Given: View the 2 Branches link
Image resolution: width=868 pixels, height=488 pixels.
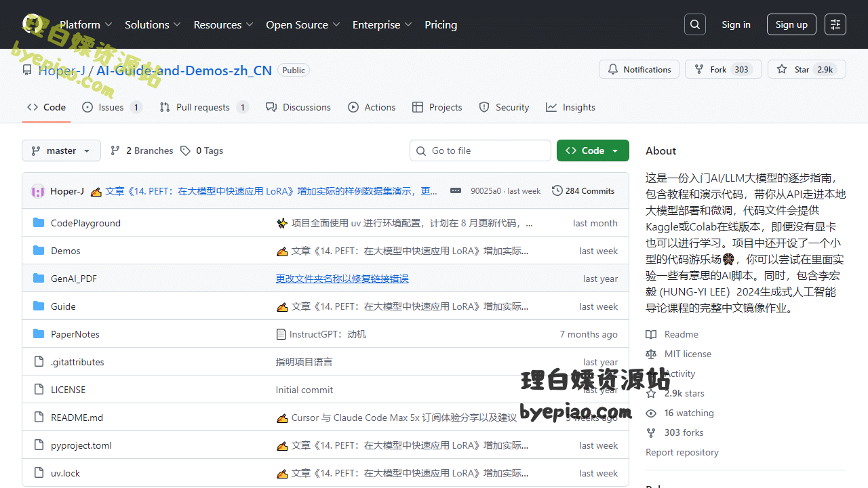Looking at the screenshot, I should pos(142,150).
